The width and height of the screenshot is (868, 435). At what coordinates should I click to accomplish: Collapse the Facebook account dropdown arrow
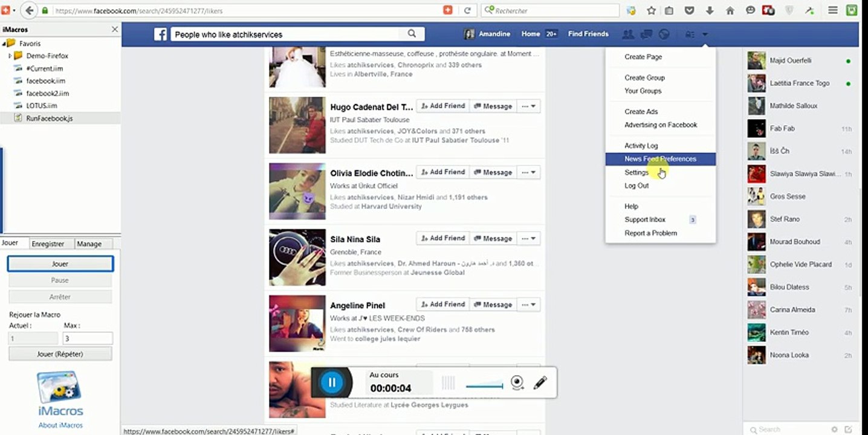705,34
